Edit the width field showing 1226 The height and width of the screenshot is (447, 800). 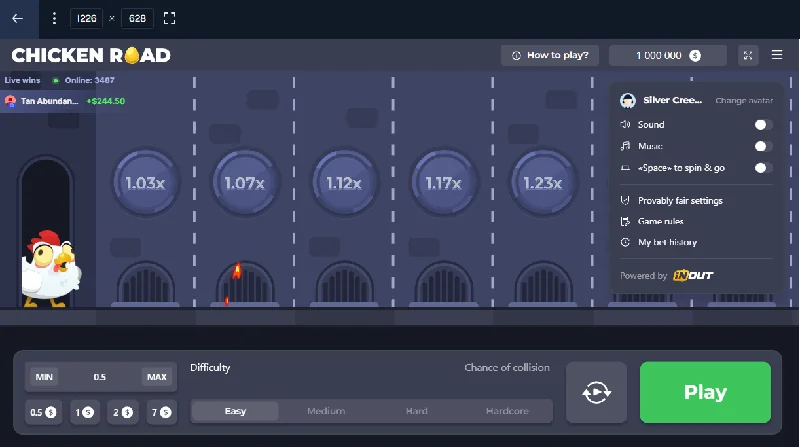coord(86,18)
